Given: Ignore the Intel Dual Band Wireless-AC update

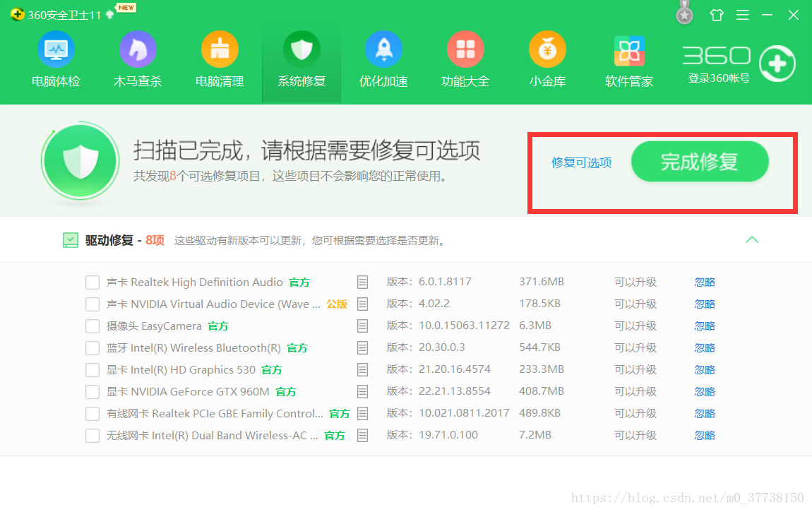Looking at the screenshot, I should point(704,436).
